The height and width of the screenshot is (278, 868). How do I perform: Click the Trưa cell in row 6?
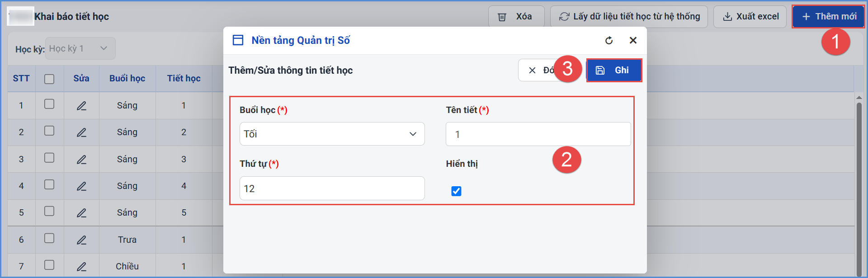click(x=127, y=240)
